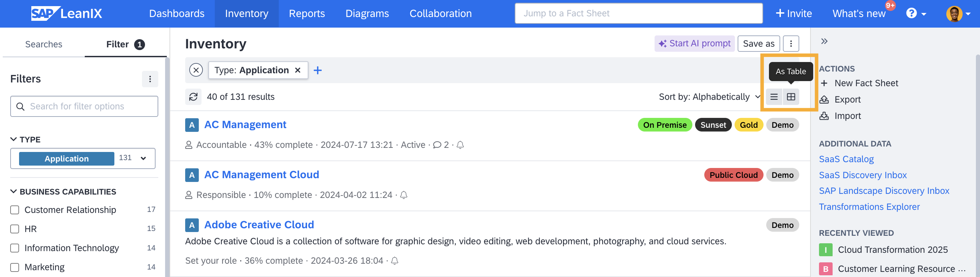Click the Adobe Creative Cloud type icon
This screenshot has width=980, height=277.
192,225
